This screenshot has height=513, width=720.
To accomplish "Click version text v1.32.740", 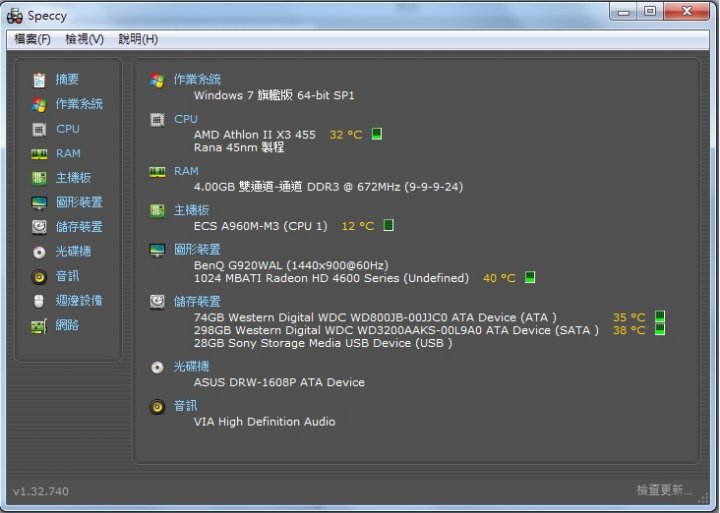I will tap(41, 491).
